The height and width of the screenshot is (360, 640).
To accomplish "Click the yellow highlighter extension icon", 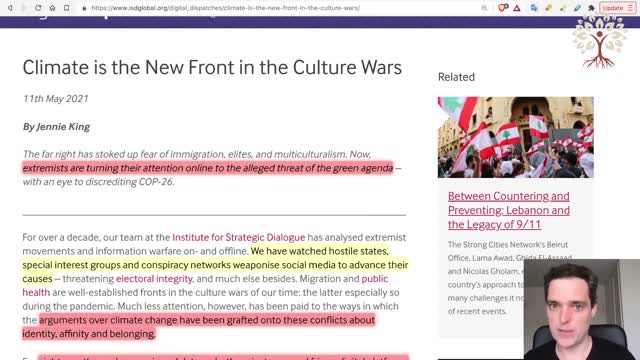I will tap(549, 8).
